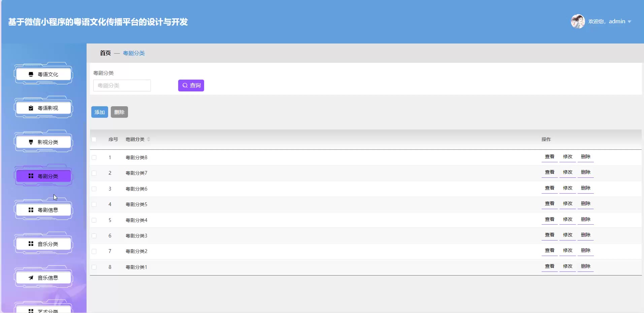Click the 粤语文化 sidebar icon
This screenshot has height=313, width=644.
pyautogui.click(x=31, y=74)
